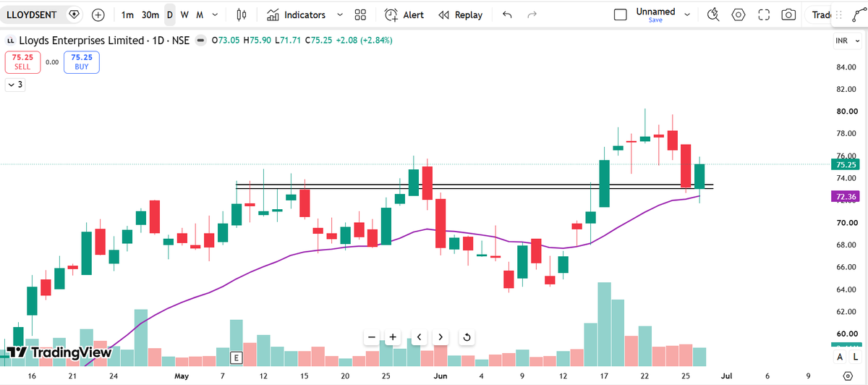The image size is (868, 385).
Task: Open the layout setup square icon
Action: coord(620,14)
